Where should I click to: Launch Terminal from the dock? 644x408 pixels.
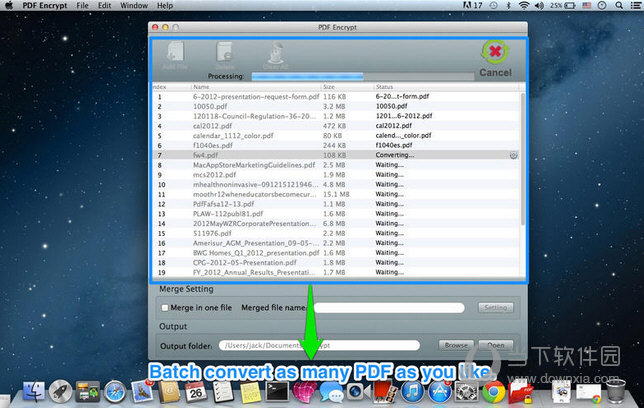click(277, 391)
